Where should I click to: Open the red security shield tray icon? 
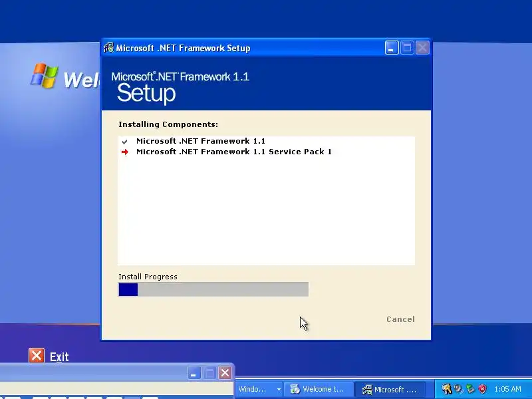pyautogui.click(x=482, y=388)
